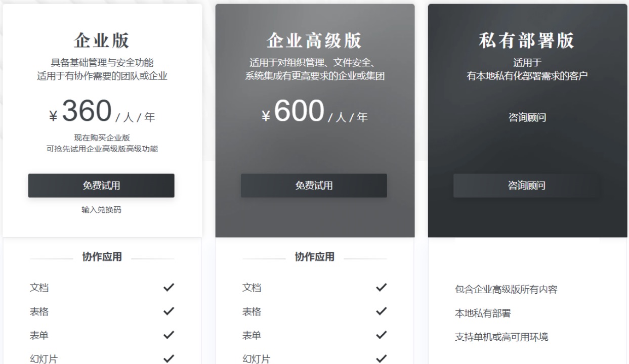Click the 表格 checkmark in 企业高级版 column
629x364 pixels.
[x=382, y=311]
